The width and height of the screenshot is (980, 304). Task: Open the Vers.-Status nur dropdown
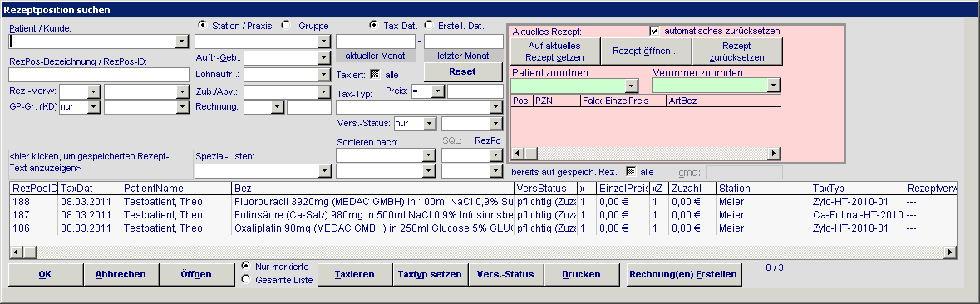coord(429,123)
